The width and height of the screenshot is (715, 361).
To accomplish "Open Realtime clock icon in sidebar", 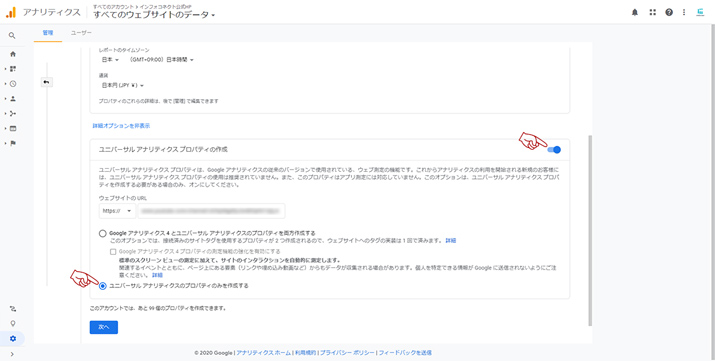I will tap(13, 84).
